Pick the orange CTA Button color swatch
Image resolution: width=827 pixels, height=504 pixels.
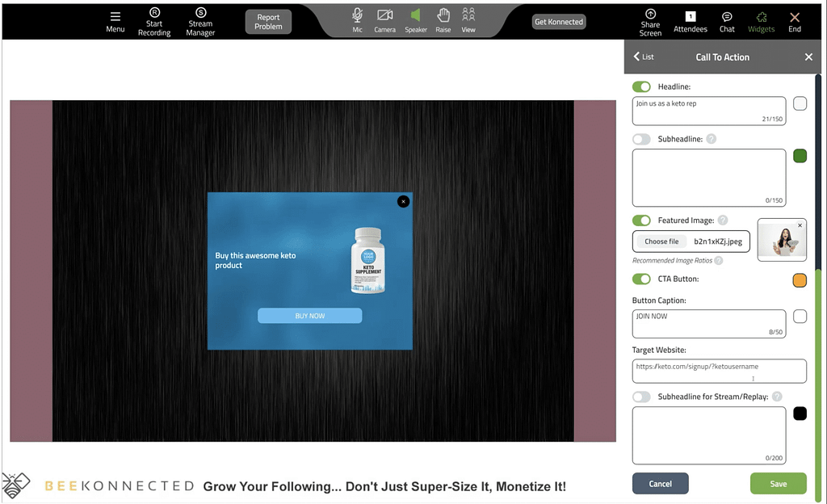point(800,280)
